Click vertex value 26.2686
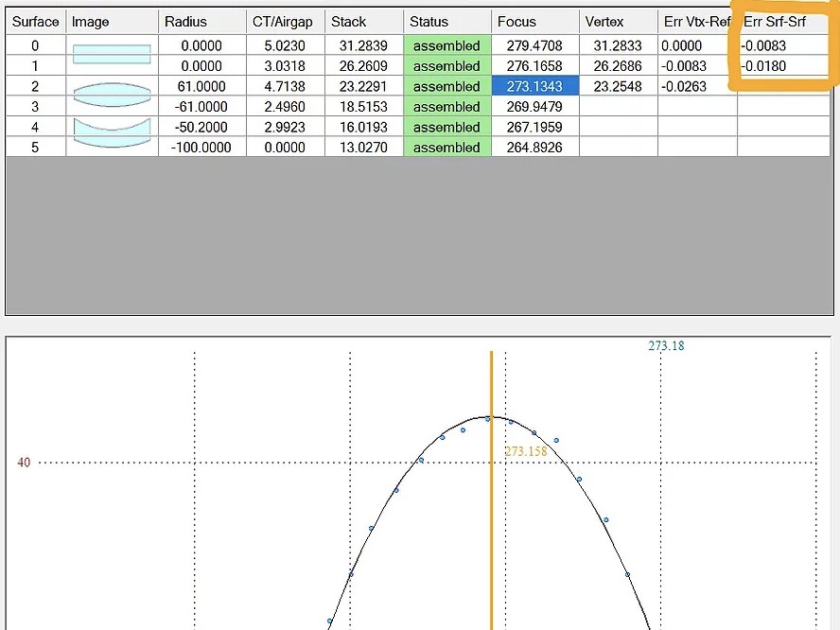This screenshot has width=840, height=630. [x=619, y=66]
